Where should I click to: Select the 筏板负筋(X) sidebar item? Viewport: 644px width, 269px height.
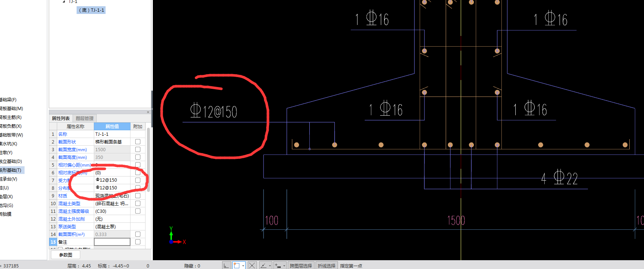point(11,126)
